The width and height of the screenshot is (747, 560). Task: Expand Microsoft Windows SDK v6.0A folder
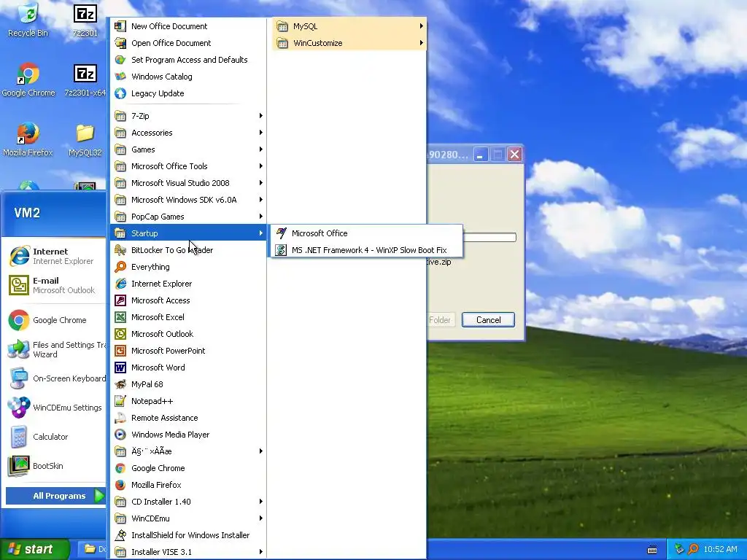click(188, 200)
